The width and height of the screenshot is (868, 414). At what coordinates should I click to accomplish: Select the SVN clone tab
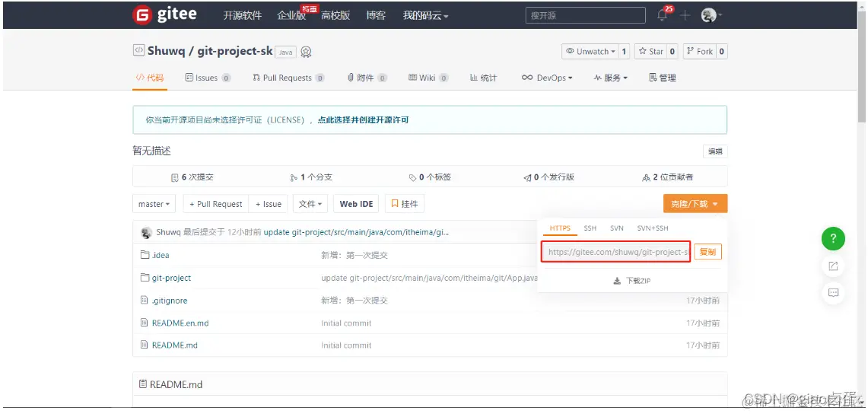[617, 228]
